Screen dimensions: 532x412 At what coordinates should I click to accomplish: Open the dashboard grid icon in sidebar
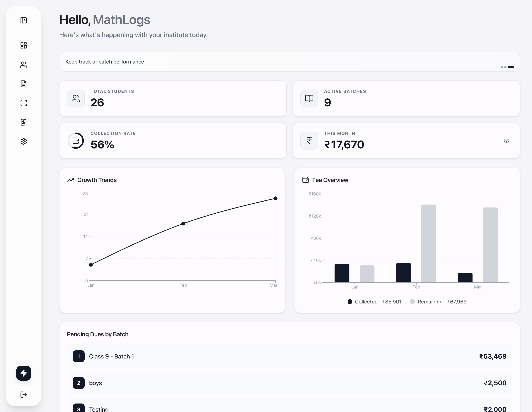tap(24, 46)
